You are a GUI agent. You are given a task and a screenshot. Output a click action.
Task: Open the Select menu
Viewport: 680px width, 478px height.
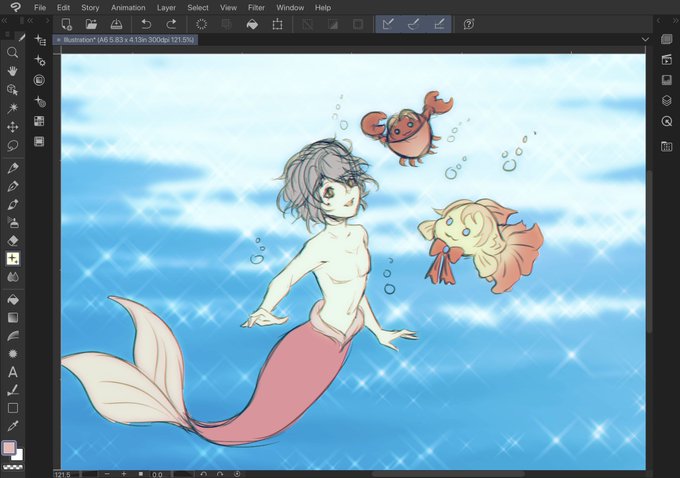[198, 7]
